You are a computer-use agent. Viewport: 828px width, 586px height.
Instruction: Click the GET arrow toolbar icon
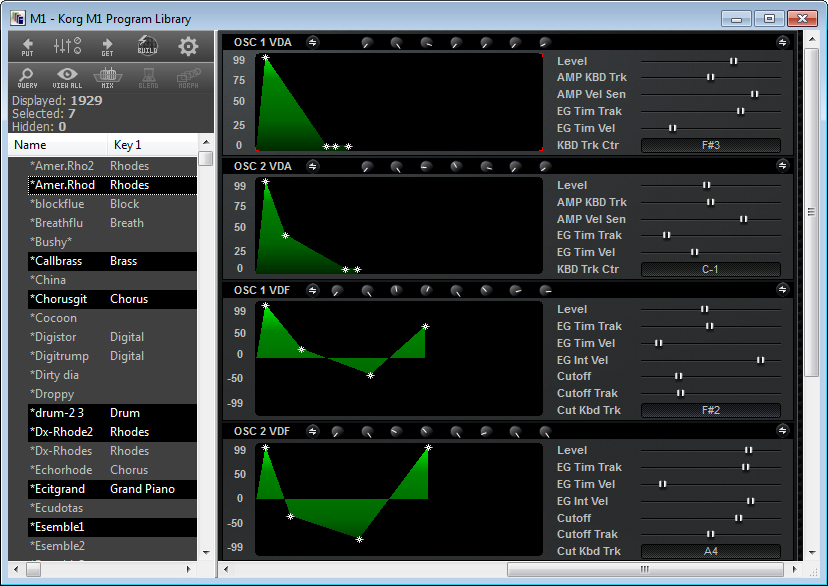[107, 47]
